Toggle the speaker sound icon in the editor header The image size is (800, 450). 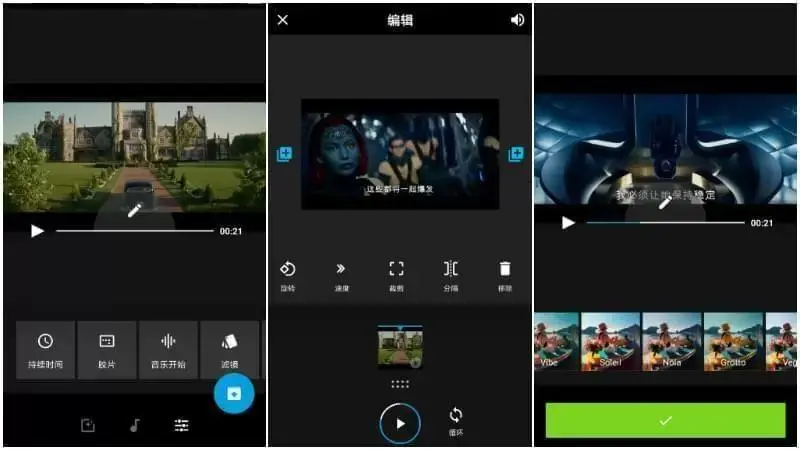(517, 20)
